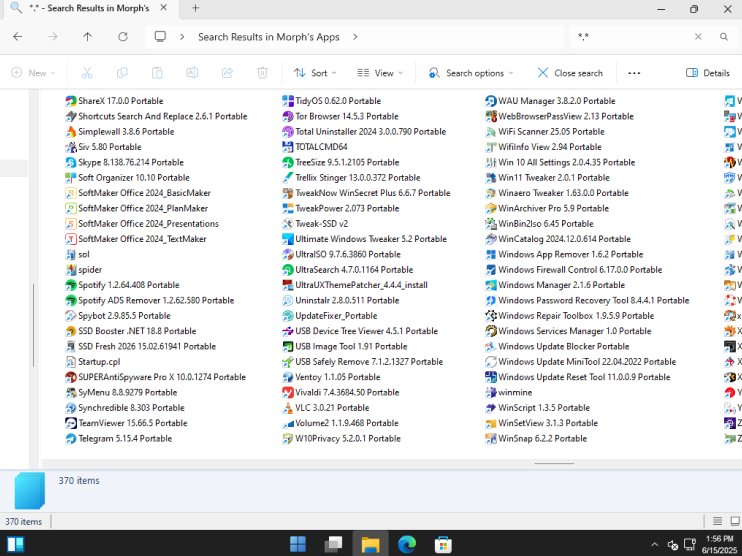Select the TreeSize 9.5.1.2105 Portable icon

point(288,162)
